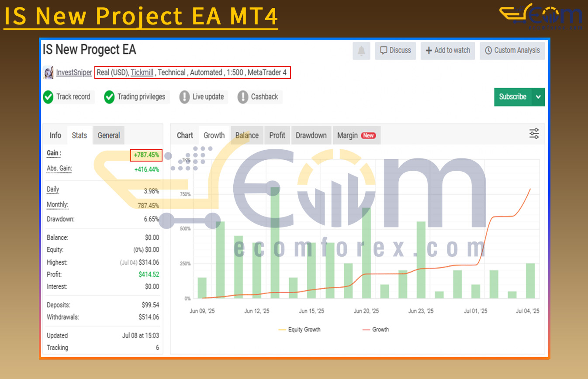Click the Tracking label
The image size is (588, 379).
pos(57,348)
